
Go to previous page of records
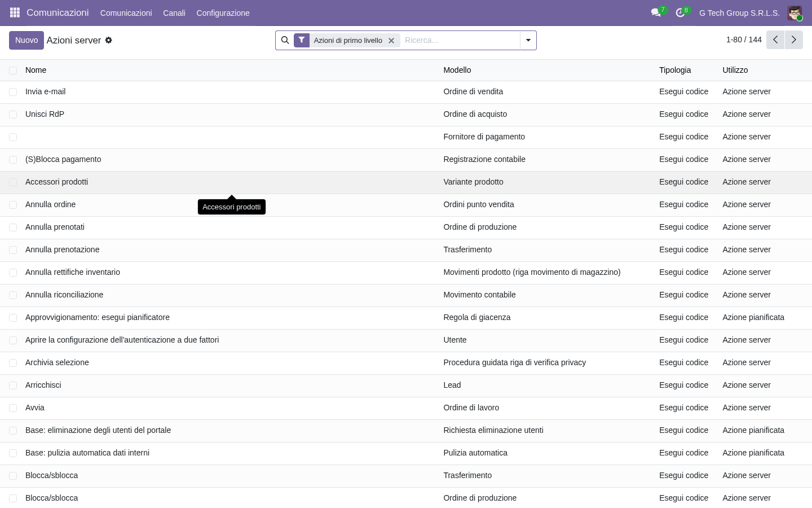click(x=775, y=40)
